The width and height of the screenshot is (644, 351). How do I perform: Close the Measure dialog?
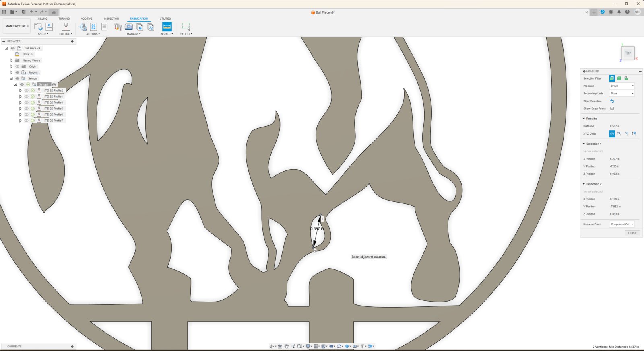pyautogui.click(x=632, y=233)
